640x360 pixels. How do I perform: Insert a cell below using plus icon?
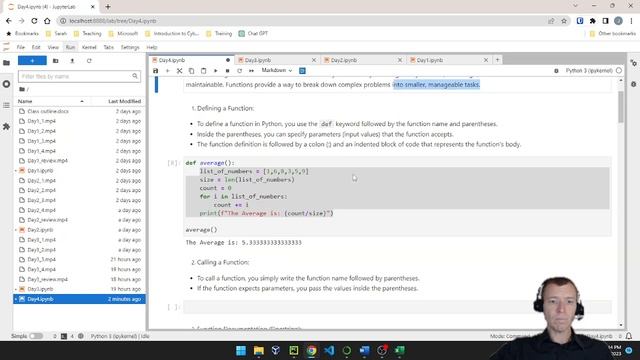coord(167,71)
